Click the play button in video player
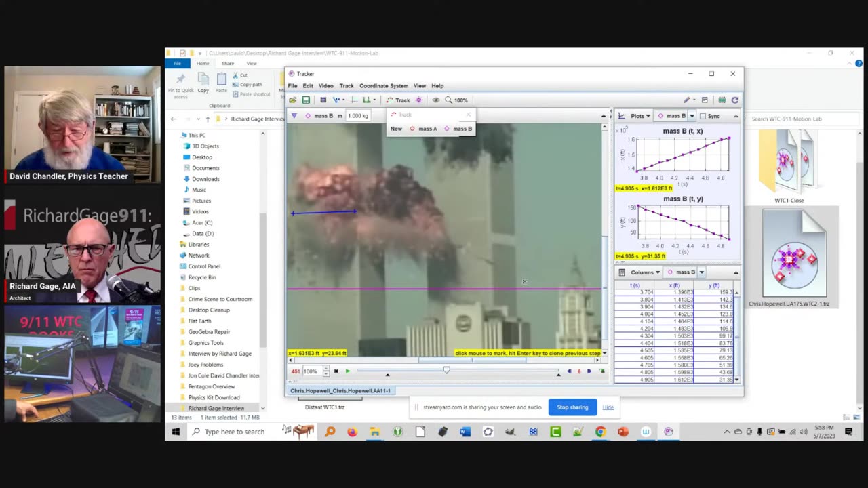 click(x=348, y=371)
